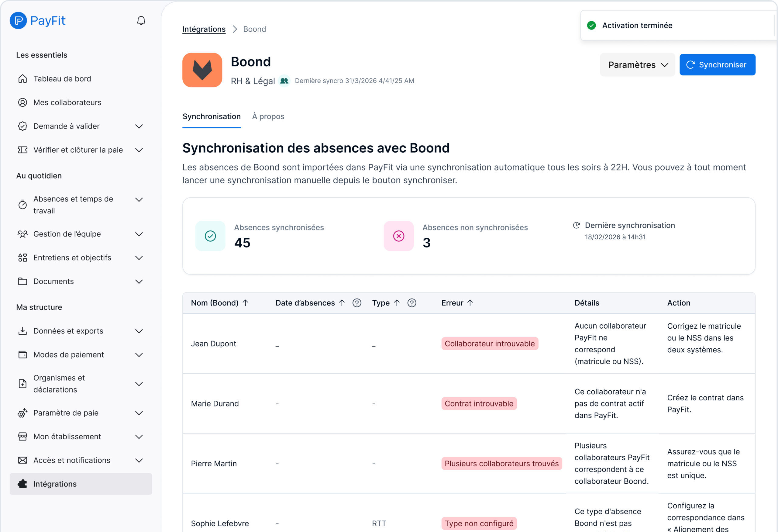This screenshot has height=532, width=778.
Task: Click the Activation terminée notification
Action: [x=679, y=26]
